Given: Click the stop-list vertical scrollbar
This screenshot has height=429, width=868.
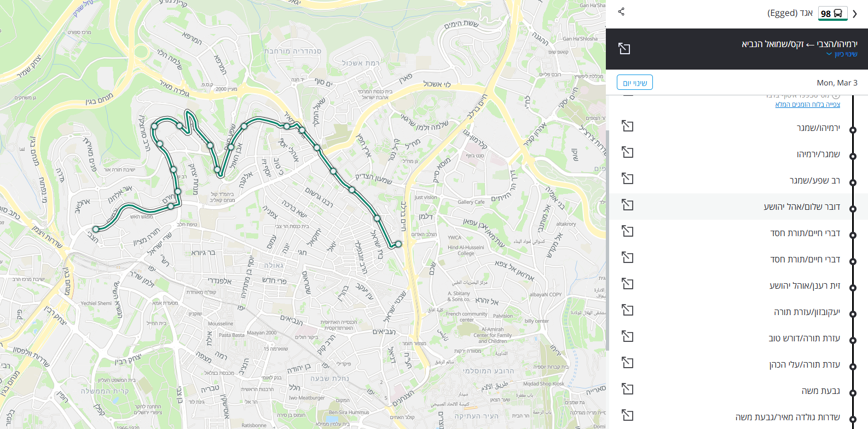Looking at the screenshot, I should [607, 241].
